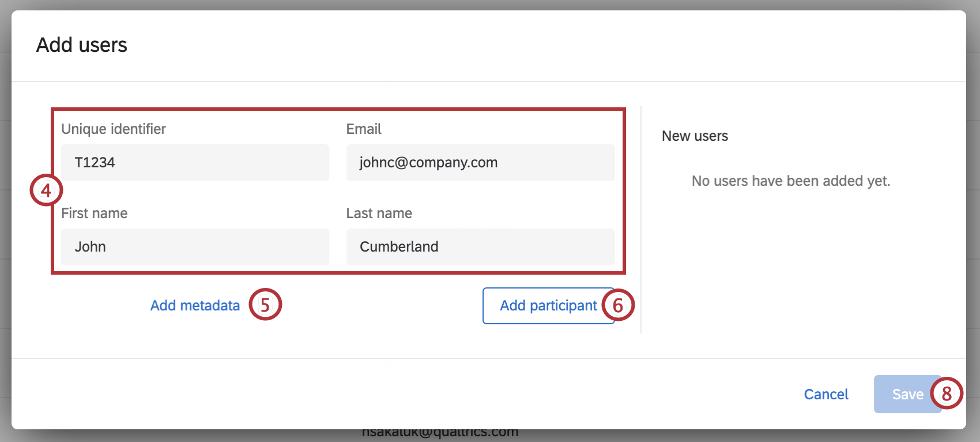Click the red step 5 circle marker
The width and height of the screenshot is (980, 442).
[265, 305]
